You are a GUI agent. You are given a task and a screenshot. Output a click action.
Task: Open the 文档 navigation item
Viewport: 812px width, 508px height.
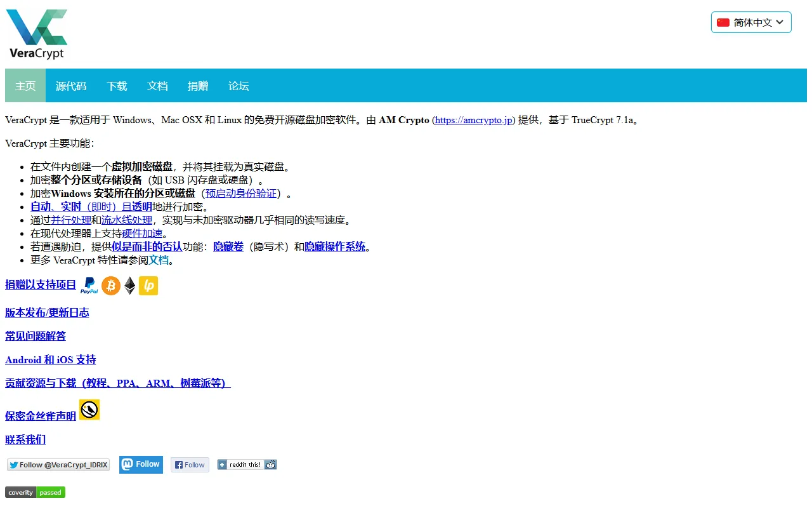tap(157, 86)
